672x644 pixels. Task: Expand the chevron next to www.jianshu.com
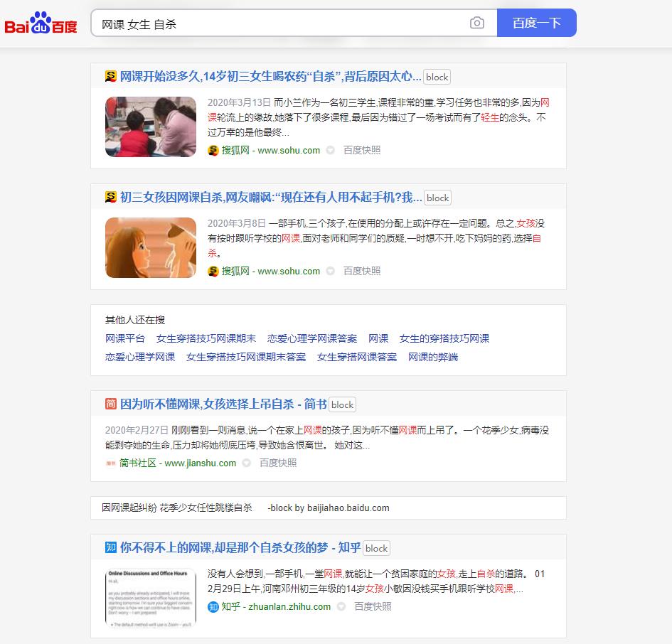[x=246, y=463]
